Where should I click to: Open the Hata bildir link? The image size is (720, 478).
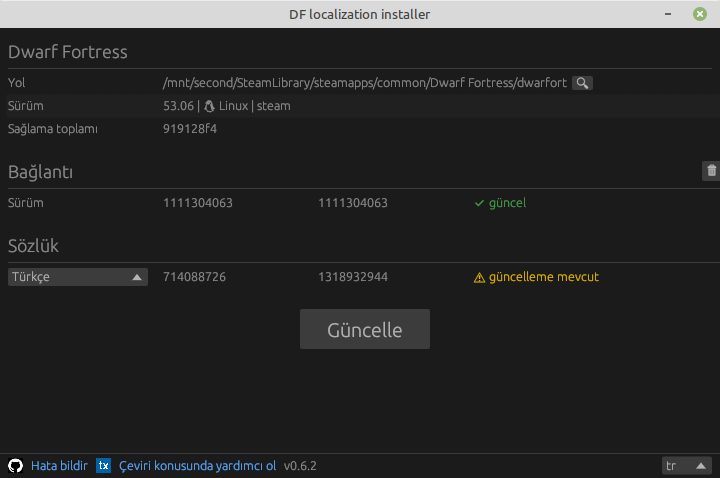coord(59,466)
